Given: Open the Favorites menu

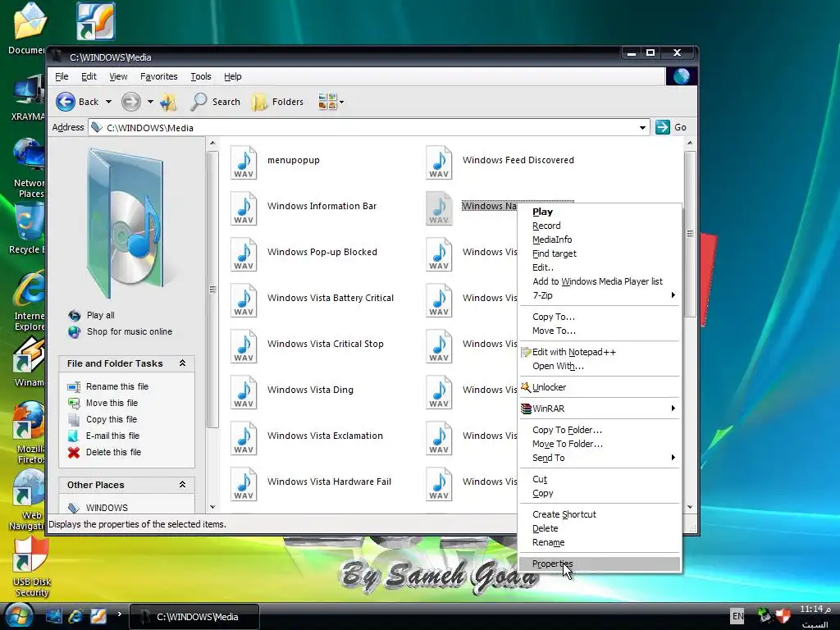Looking at the screenshot, I should (158, 76).
